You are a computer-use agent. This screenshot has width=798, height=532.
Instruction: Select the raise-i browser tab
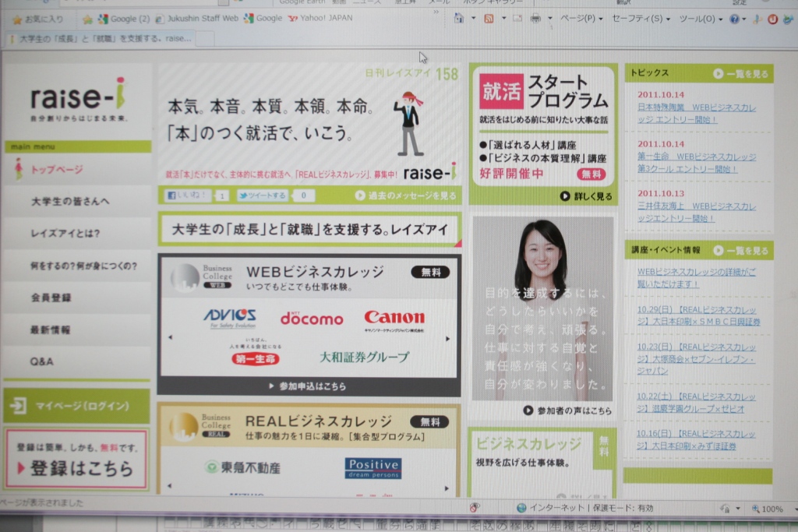point(101,38)
